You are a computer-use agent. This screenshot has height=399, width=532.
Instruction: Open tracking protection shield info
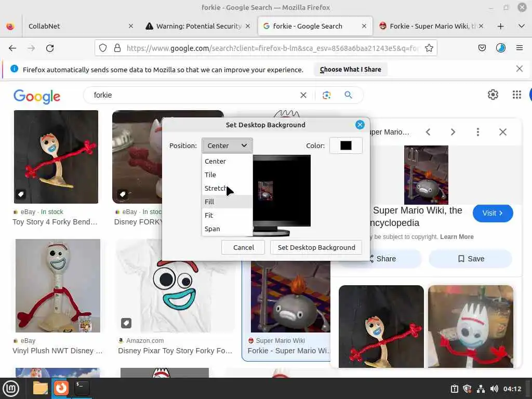point(103,48)
